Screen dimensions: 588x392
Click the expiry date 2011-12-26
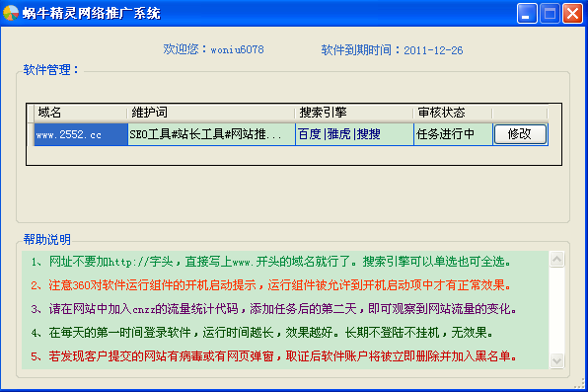[433, 50]
